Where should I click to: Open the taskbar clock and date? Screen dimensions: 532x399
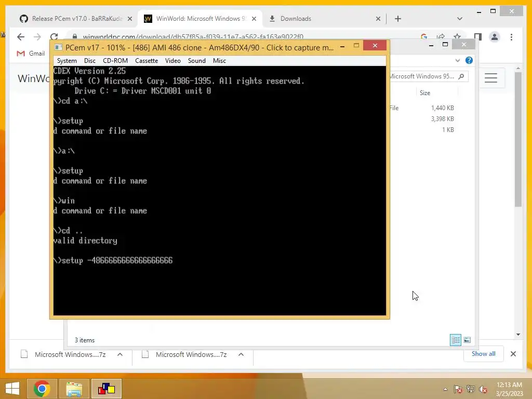pyautogui.click(x=509, y=389)
